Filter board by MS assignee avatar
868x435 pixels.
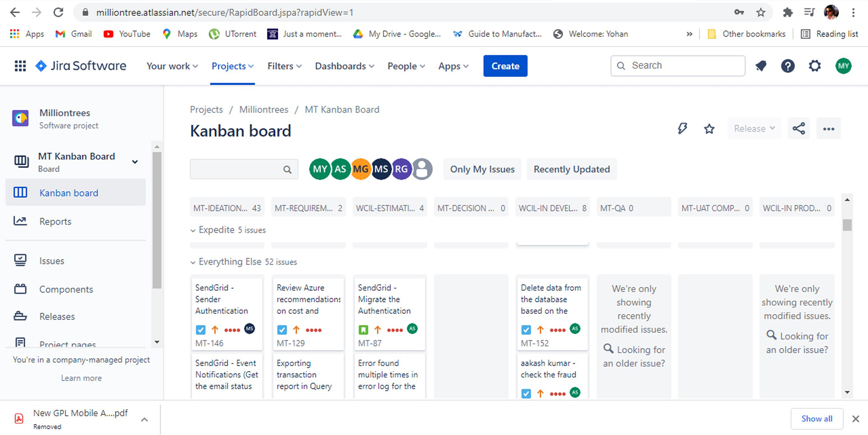click(381, 169)
